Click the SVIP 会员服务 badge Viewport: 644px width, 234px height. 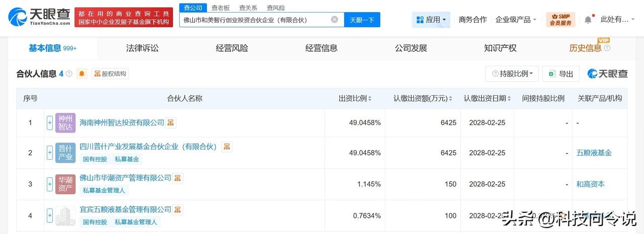tap(560, 20)
